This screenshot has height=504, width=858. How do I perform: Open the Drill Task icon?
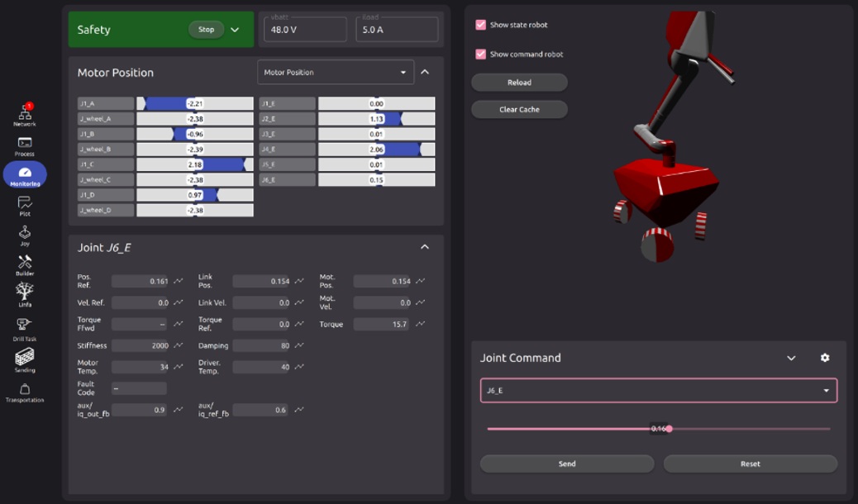25,326
